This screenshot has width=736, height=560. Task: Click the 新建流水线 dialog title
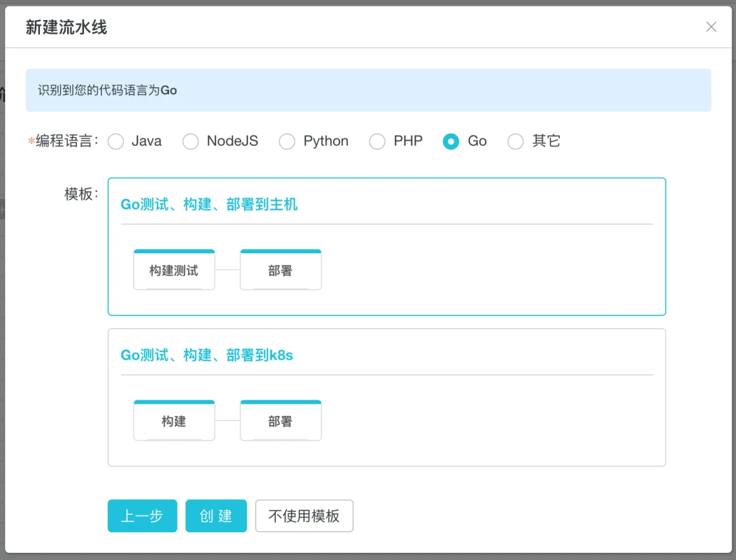[x=66, y=27]
